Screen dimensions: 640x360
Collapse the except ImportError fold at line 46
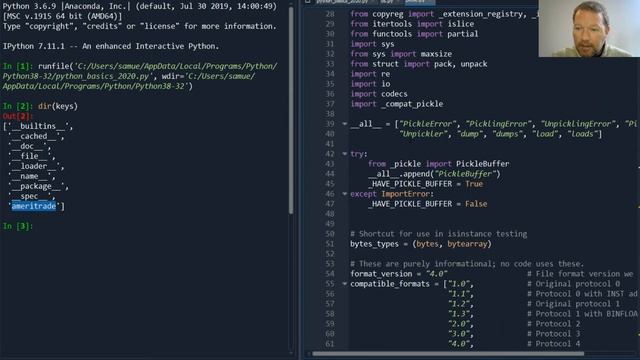(x=344, y=194)
